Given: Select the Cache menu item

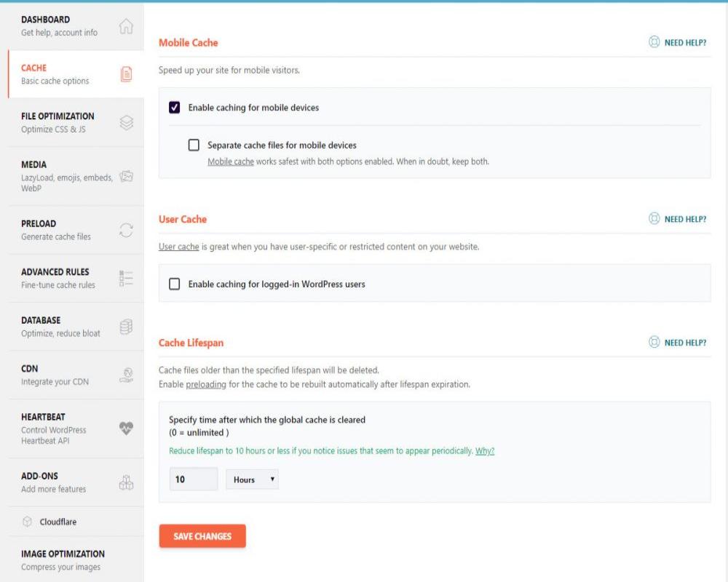Looking at the screenshot, I should click(76, 74).
